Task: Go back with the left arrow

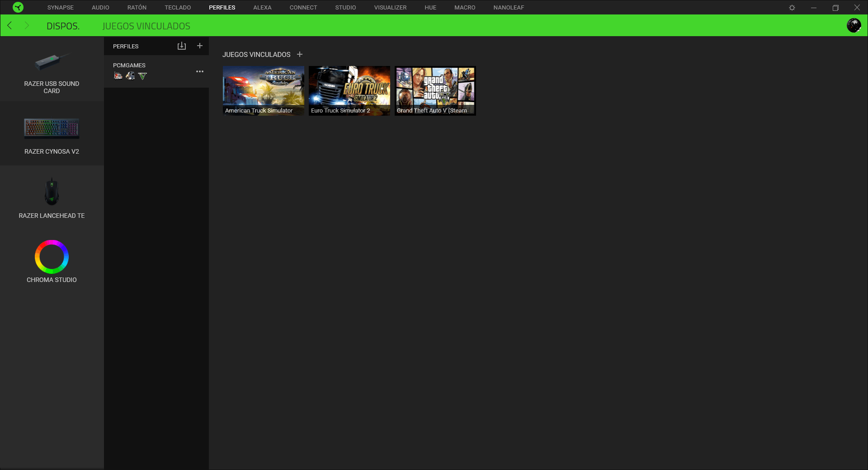Action: pos(9,25)
